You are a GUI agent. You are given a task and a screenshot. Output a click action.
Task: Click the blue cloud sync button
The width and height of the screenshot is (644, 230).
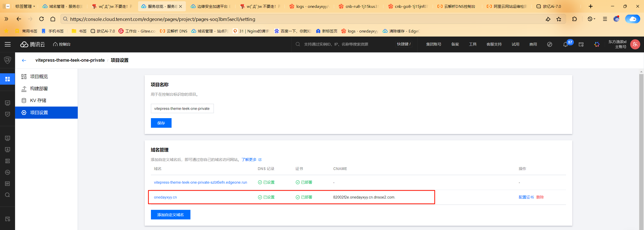tap(632, 19)
